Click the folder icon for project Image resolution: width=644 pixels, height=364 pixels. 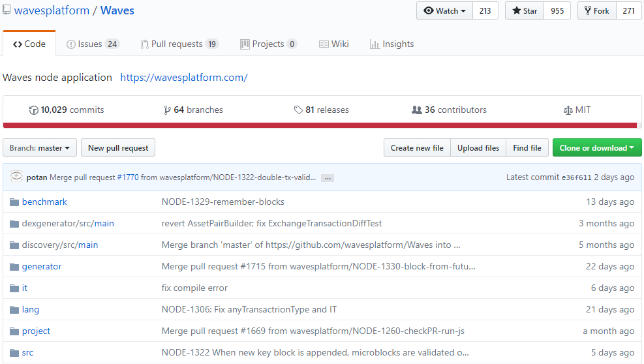[x=14, y=331]
